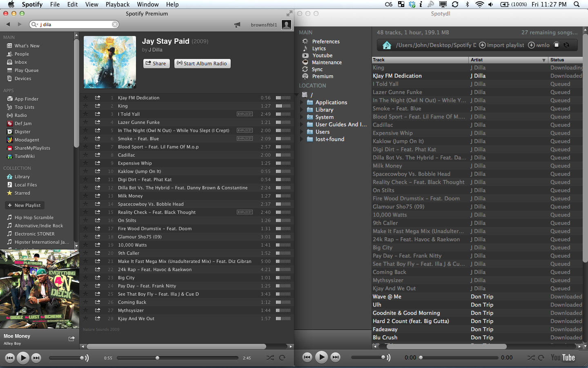The width and height of the screenshot is (588, 368).
Task: Click the Share album button
Action: [156, 63]
